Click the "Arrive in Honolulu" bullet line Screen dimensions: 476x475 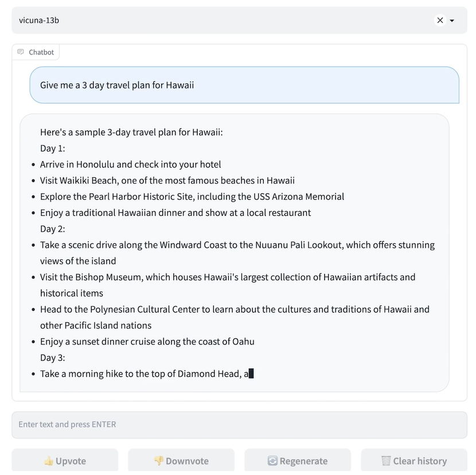click(130, 164)
